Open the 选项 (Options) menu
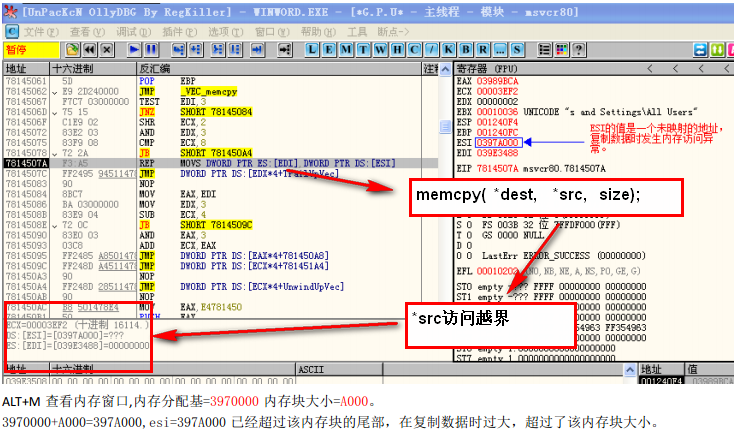737x431 pixels. tap(226, 32)
